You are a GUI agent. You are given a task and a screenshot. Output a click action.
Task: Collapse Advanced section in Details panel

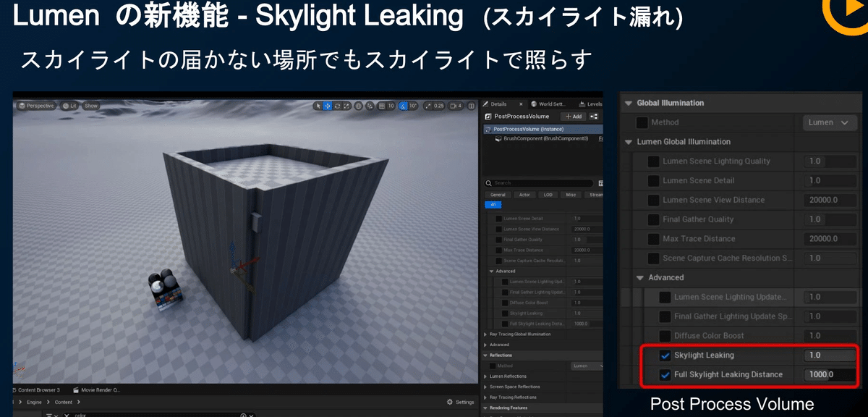tap(492, 271)
